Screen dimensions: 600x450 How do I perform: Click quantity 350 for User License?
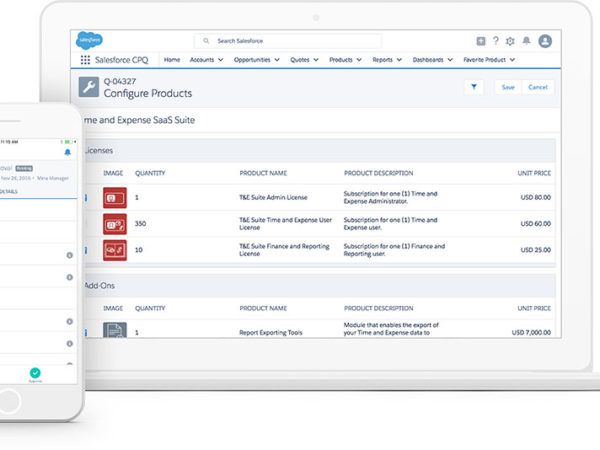pos(140,223)
